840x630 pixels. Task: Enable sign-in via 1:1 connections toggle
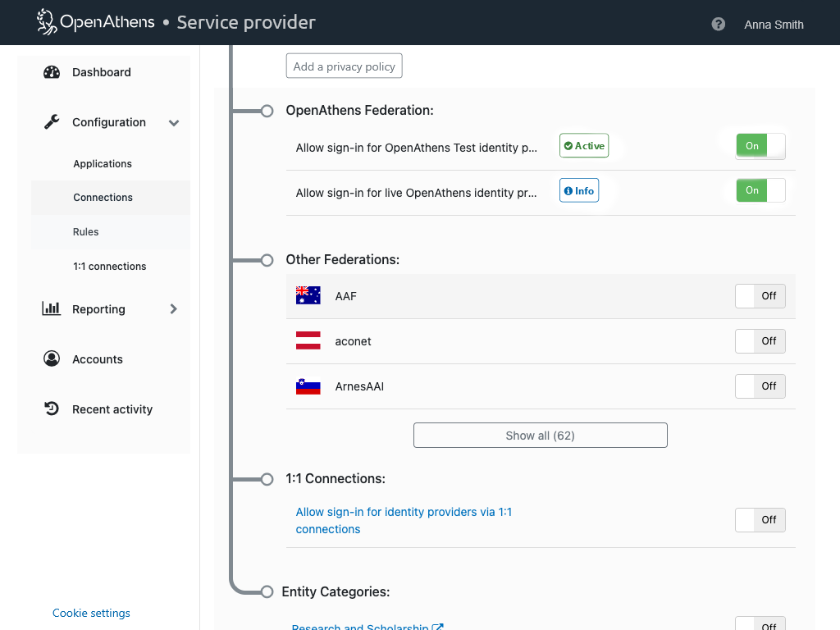click(x=760, y=520)
